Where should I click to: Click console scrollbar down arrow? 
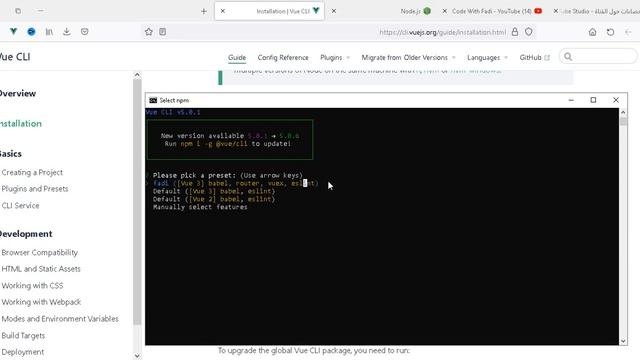[623, 341]
